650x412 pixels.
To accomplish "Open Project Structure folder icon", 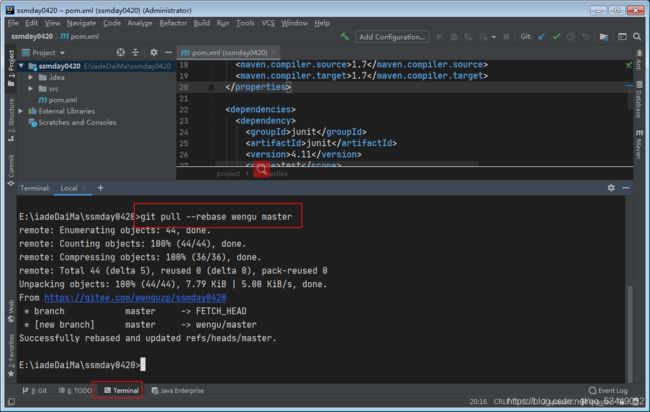I will [x=604, y=37].
